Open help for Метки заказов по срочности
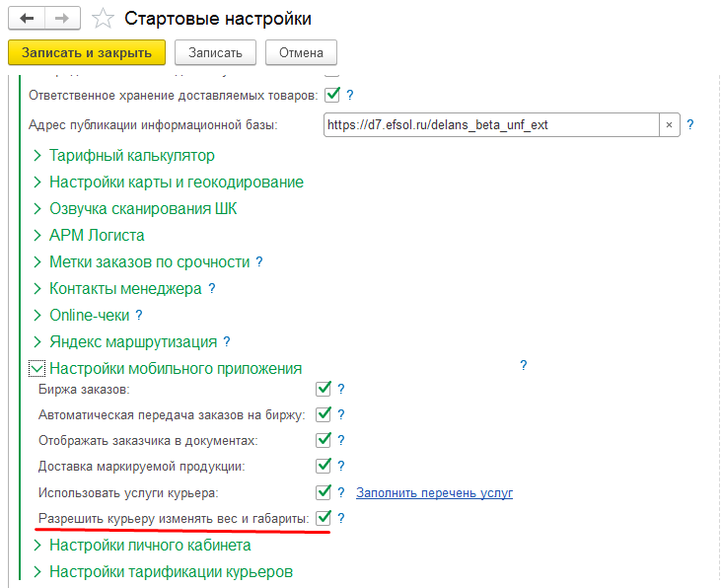721x588 pixels. click(259, 261)
